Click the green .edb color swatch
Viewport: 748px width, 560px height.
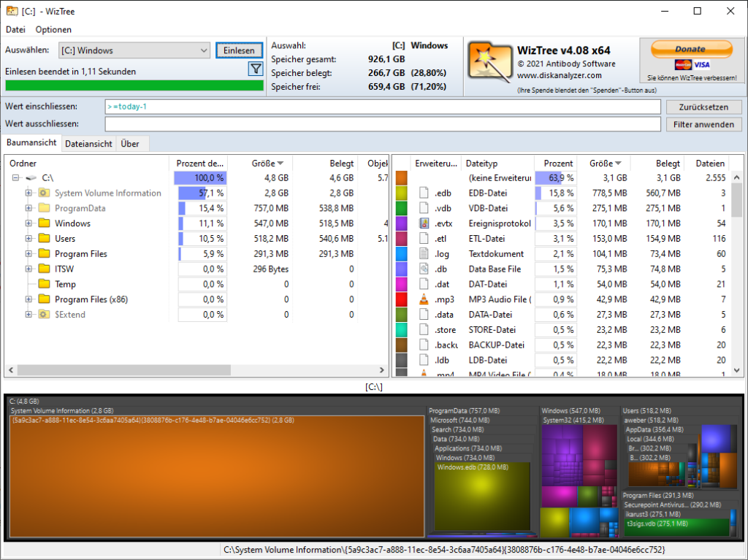(x=401, y=193)
